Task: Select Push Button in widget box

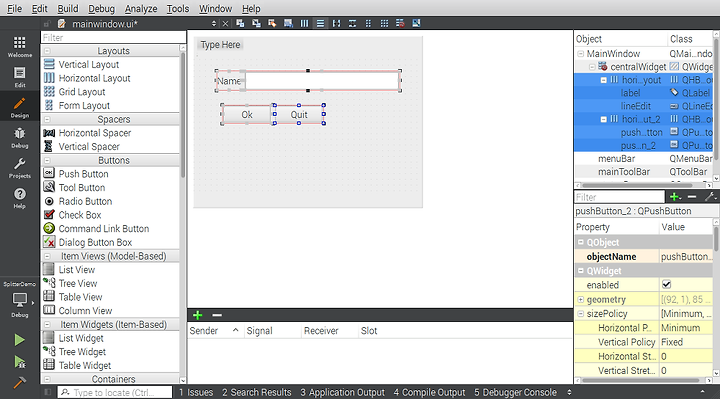Action: pyautogui.click(x=84, y=174)
